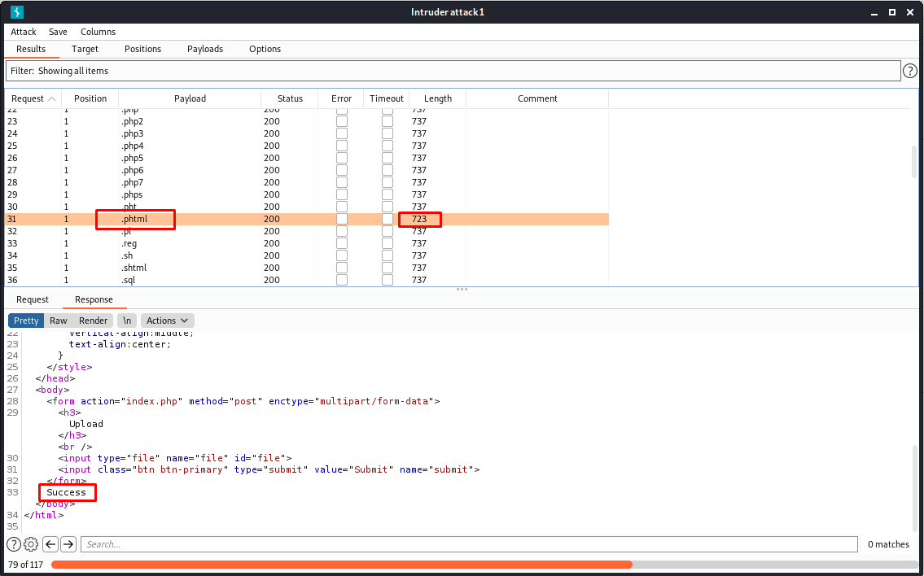Click the filter help question mark icon
Image resolution: width=924 pixels, height=576 pixels.
[911, 72]
